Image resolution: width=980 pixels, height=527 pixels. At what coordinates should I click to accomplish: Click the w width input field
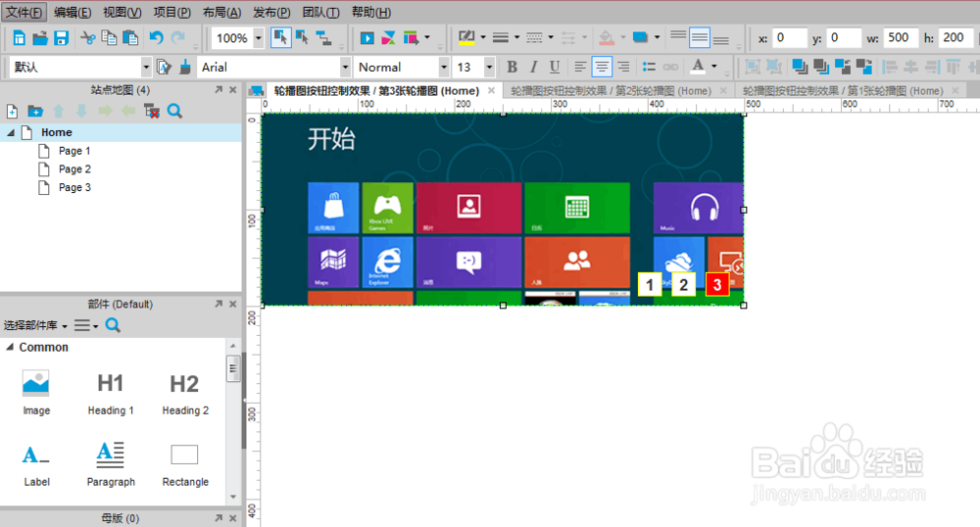tap(901, 38)
